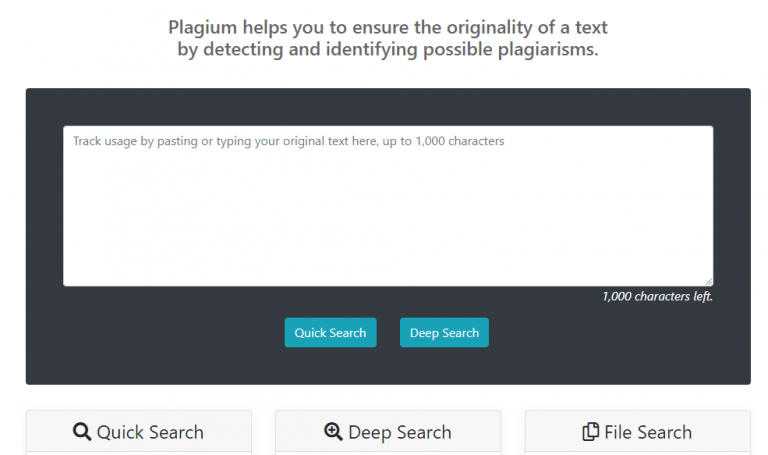768x455 pixels.
Task: Click the "1,000 characters left" counter
Action: (x=657, y=296)
